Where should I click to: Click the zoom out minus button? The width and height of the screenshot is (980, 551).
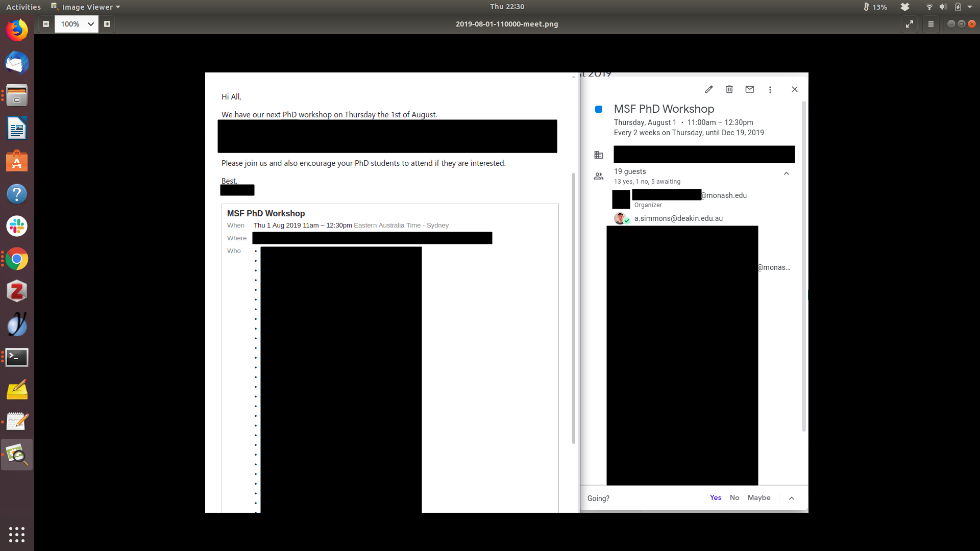(46, 24)
